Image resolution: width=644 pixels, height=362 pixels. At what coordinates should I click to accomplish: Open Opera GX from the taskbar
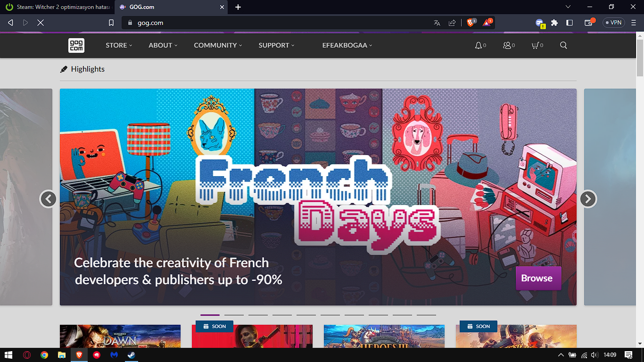click(x=26, y=355)
